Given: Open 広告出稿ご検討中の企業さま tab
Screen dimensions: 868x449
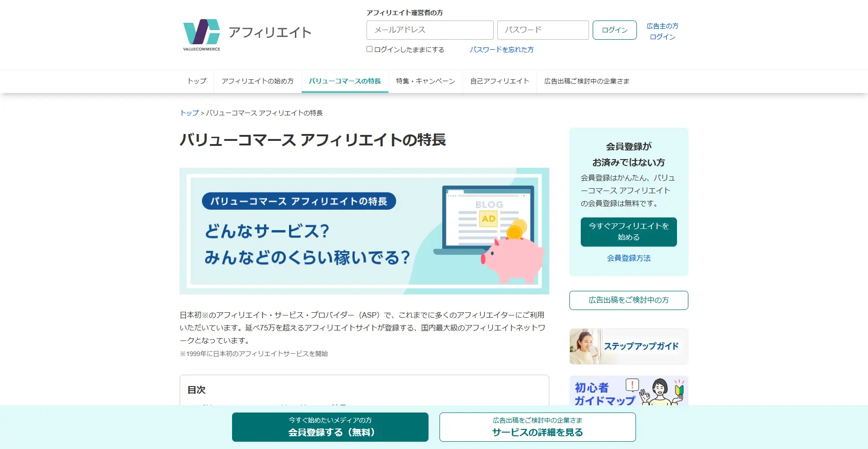Looking at the screenshot, I should pyautogui.click(x=587, y=81).
